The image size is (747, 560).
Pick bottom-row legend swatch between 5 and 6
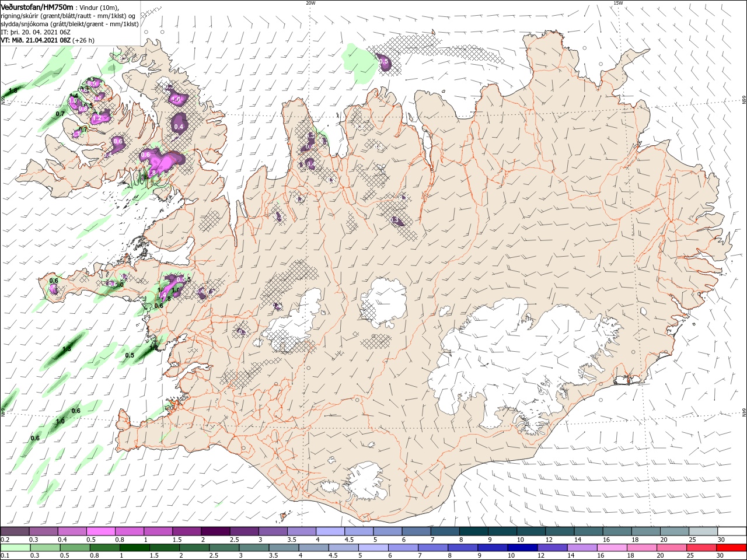tap(373, 548)
